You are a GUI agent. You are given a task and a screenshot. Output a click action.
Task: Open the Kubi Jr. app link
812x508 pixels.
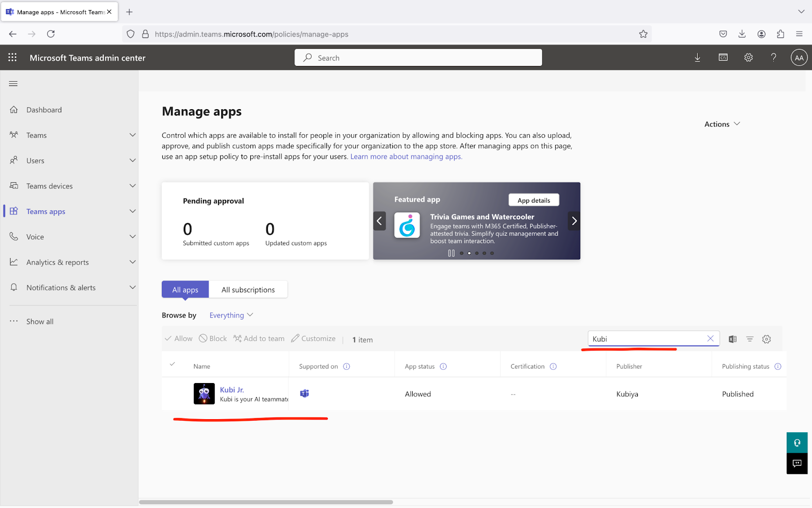[232, 390]
